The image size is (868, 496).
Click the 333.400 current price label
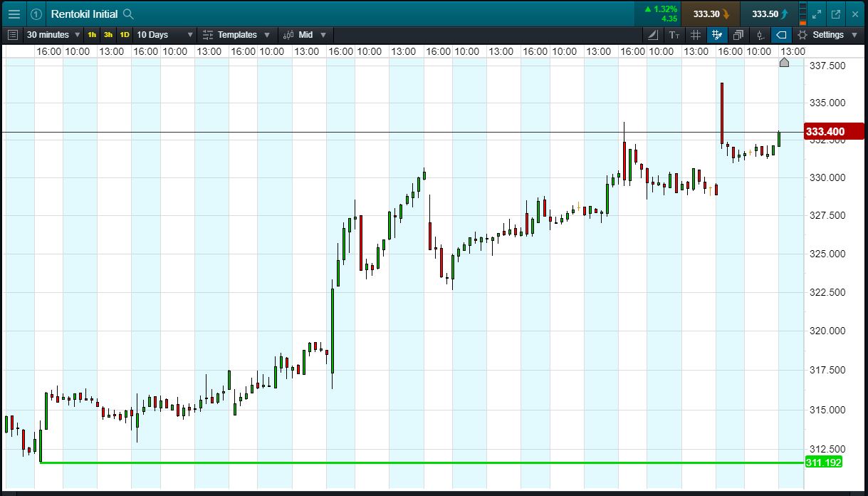(x=833, y=132)
